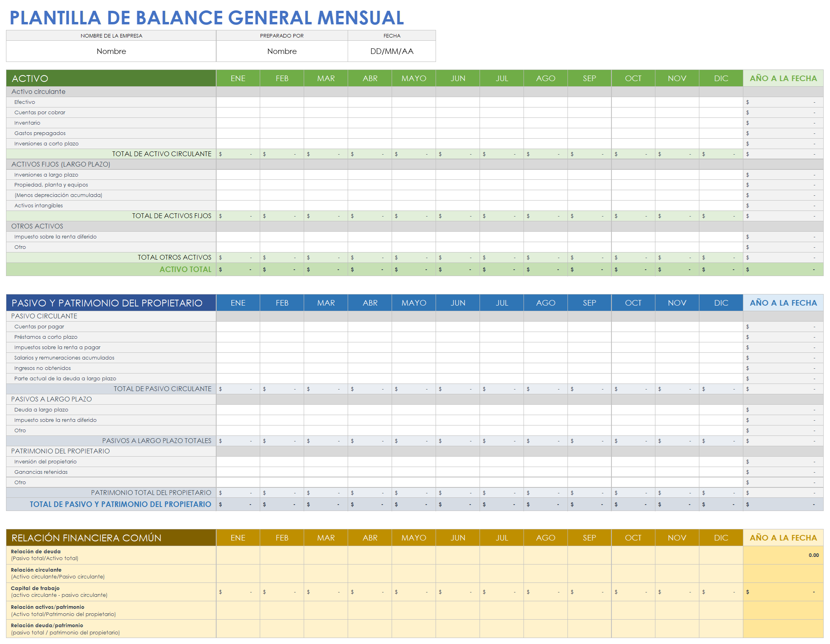This screenshot has height=644, width=830.
Task: Click the DIC column header in ACTIVO table
Action: (721, 78)
